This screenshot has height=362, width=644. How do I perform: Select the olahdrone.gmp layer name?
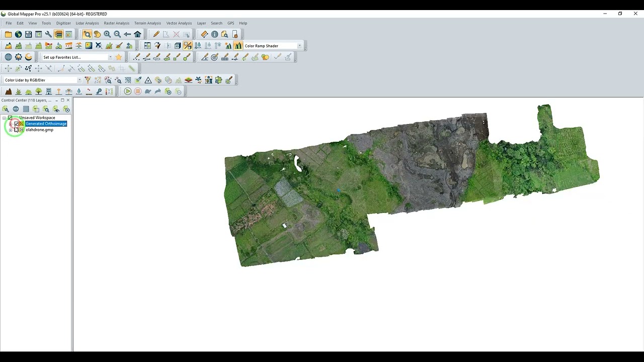pos(39,130)
